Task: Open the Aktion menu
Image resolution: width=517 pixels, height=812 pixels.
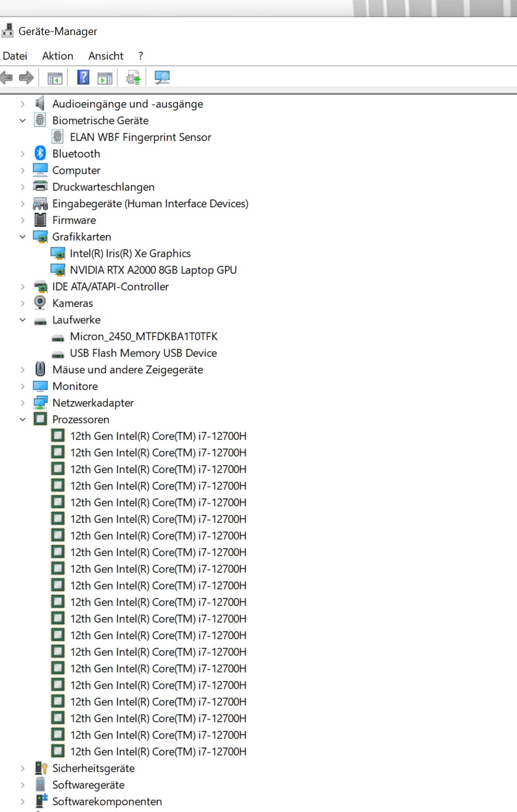Action: (x=58, y=56)
